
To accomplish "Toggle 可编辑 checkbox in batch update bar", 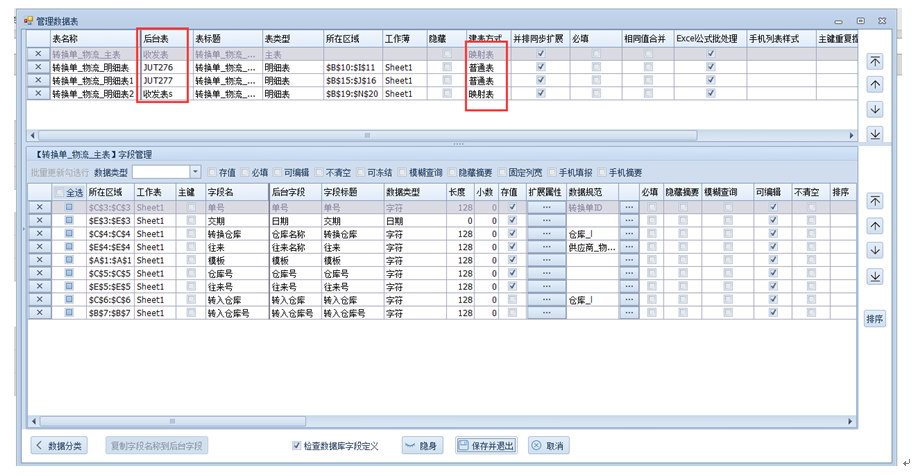I will [x=277, y=173].
